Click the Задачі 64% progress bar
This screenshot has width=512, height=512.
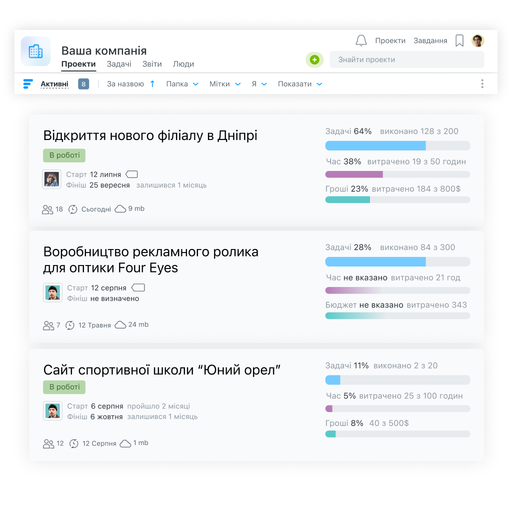click(x=398, y=146)
